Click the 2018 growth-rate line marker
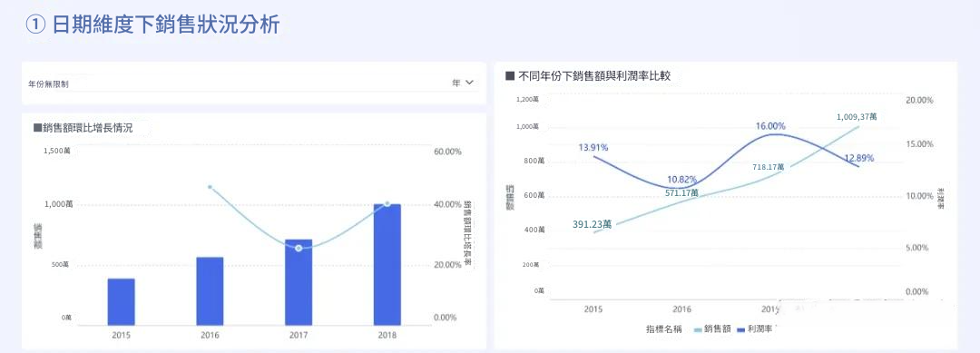980x353 pixels. pyautogui.click(x=387, y=203)
